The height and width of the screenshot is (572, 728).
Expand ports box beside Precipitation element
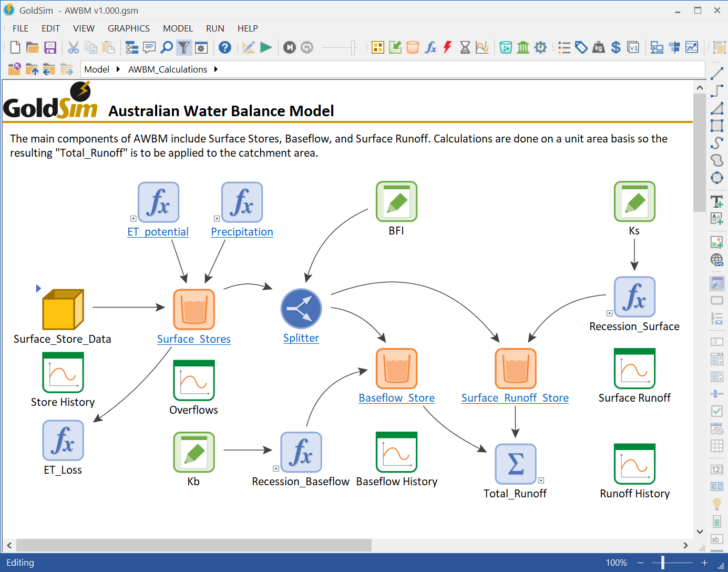click(217, 219)
